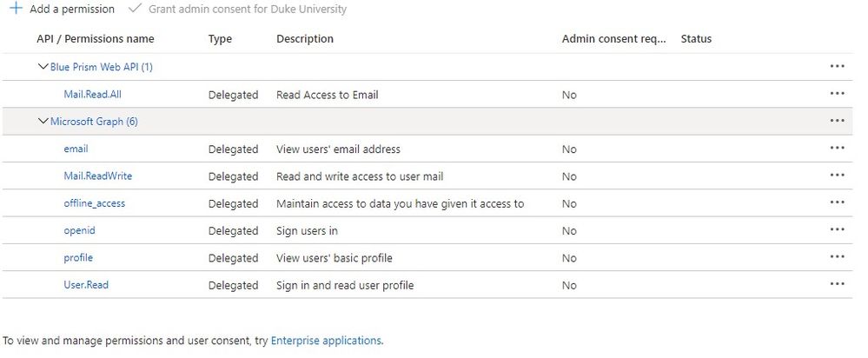
Task: Collapse the Blue Prism Web API group
Action: [x=43, y=67]
